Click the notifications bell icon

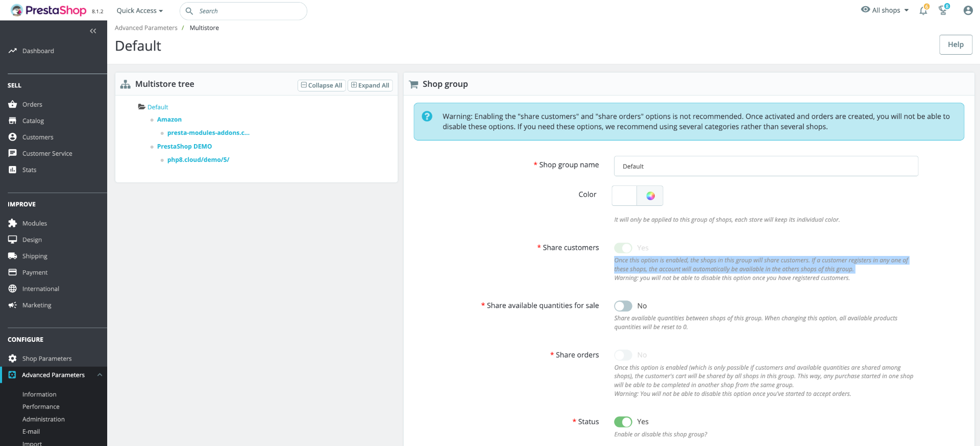(923, 11)
